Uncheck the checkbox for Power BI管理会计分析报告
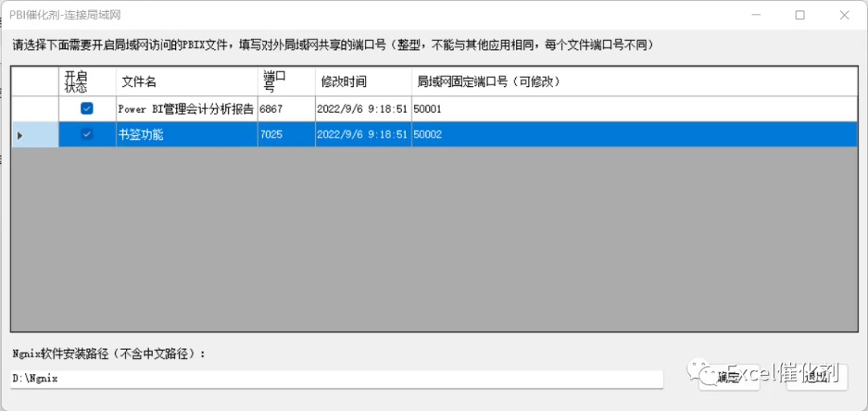The image size is (868, 411). tap(87, 109)
